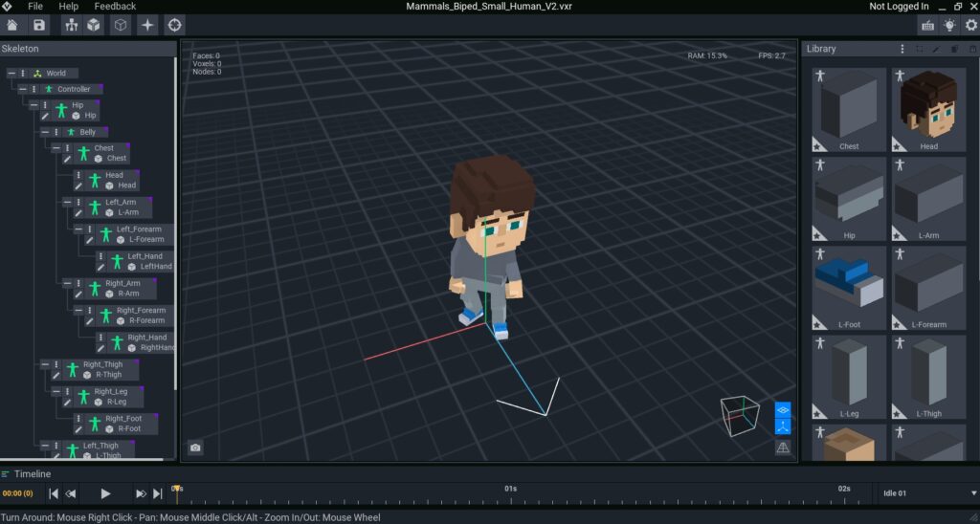Jump to first frame of timeline
The width and height of the screenshot is (980, 524).
point(54,494)
